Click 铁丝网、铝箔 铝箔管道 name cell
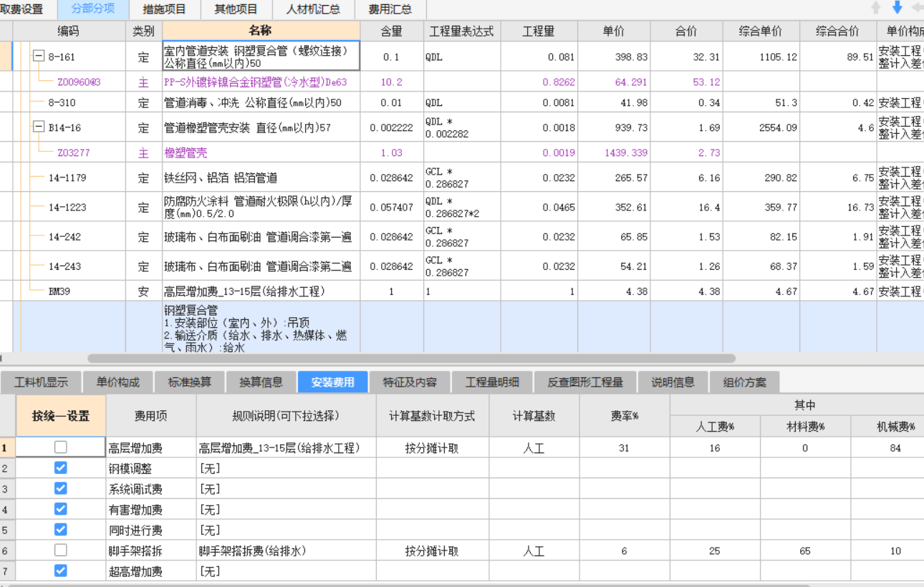The height and width of the screenshot is (587, 924). (x=261, y=178)
